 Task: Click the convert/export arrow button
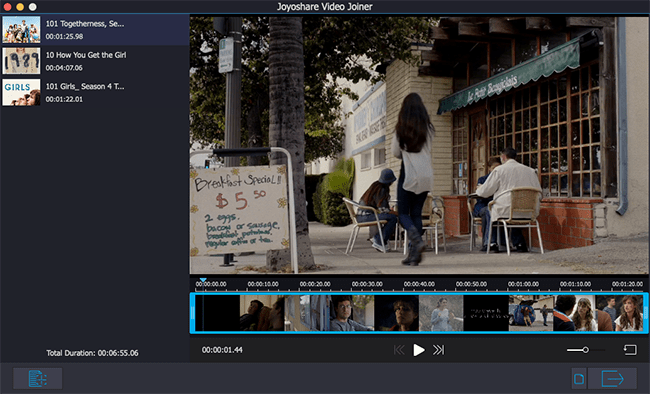click(x=612, y=378)
